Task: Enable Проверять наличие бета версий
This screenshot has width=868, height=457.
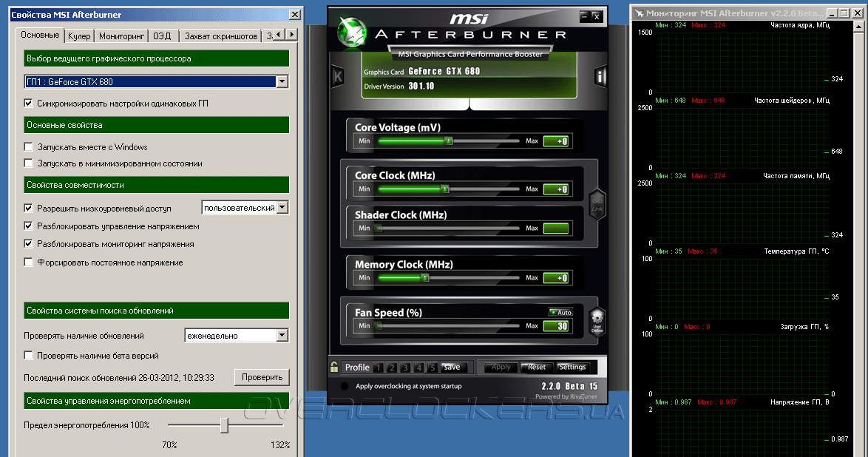Action: coord(28,356)
